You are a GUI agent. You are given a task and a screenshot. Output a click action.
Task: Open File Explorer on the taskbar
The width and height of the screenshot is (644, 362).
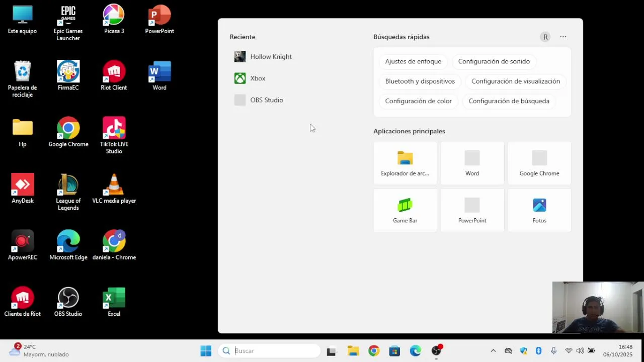(x=353, y=351)
